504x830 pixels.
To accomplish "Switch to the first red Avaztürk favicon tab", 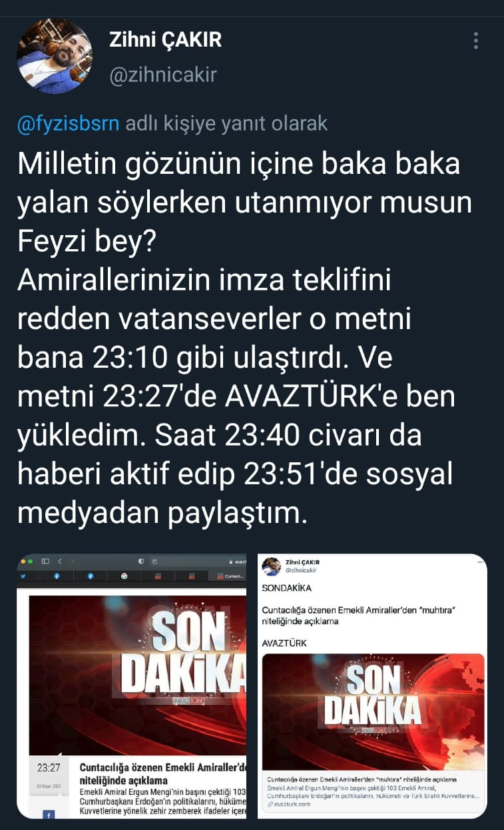I will [x=158, y=576].
